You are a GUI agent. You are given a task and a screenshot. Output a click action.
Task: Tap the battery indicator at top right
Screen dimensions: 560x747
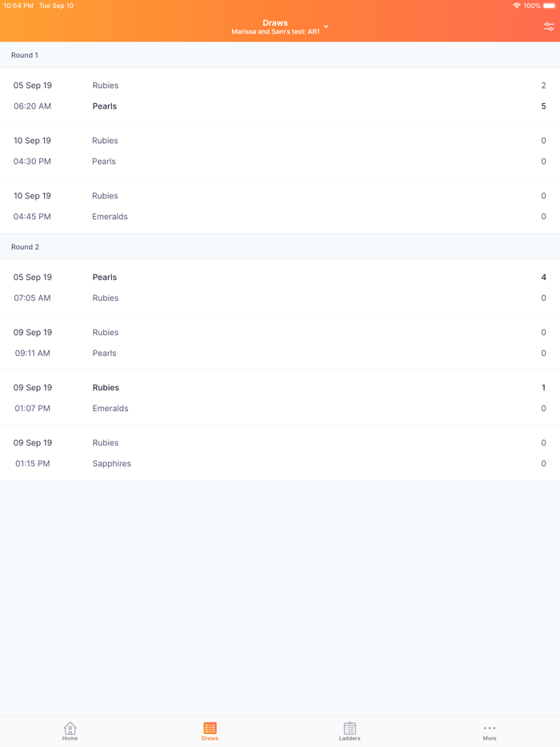pyautogui.click(x=550, y=6)
